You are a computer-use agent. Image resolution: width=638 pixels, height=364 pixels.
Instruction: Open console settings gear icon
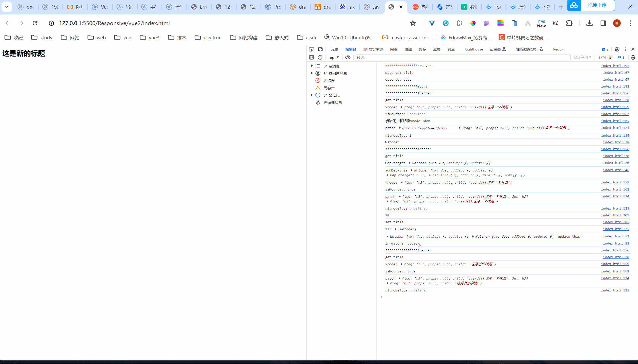tap(633, 57)
